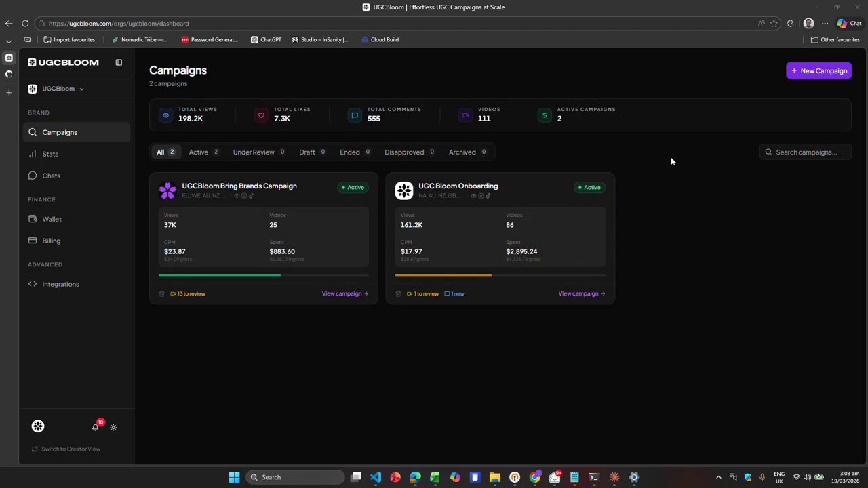Delete Bring Brands Campaign via trash icon
868x488 pixels.
click(161, 293)
